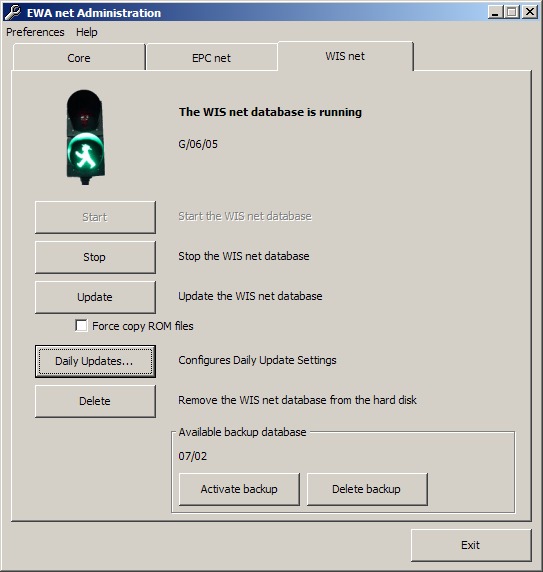Minimize the EWA net Administration window

[x=495, y=12]
